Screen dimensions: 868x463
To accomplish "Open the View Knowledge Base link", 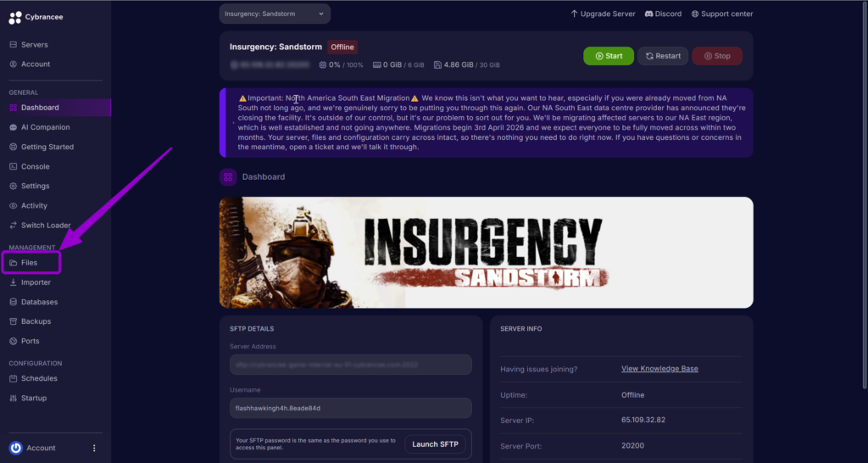I will (659, 369).
